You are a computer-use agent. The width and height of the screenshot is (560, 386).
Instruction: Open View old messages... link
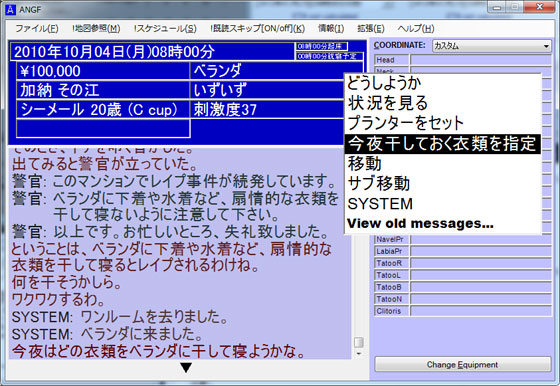pyautogui.click(x=420, y=224)
